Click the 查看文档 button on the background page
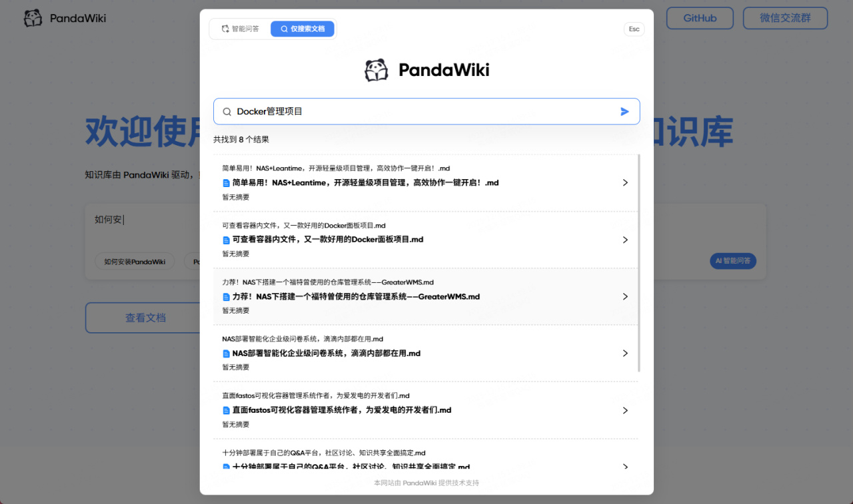This screenshot has width=853, height=504. coord(145,318)
